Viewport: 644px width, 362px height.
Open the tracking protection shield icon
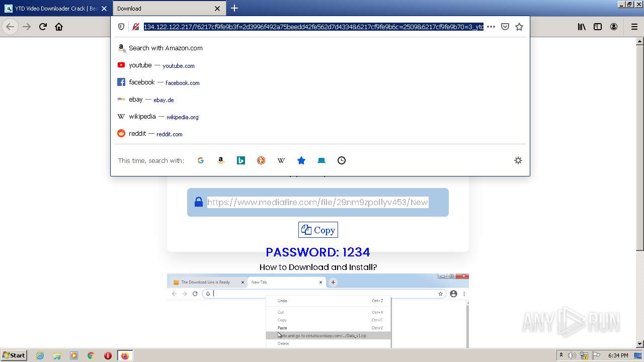(121, 27)
